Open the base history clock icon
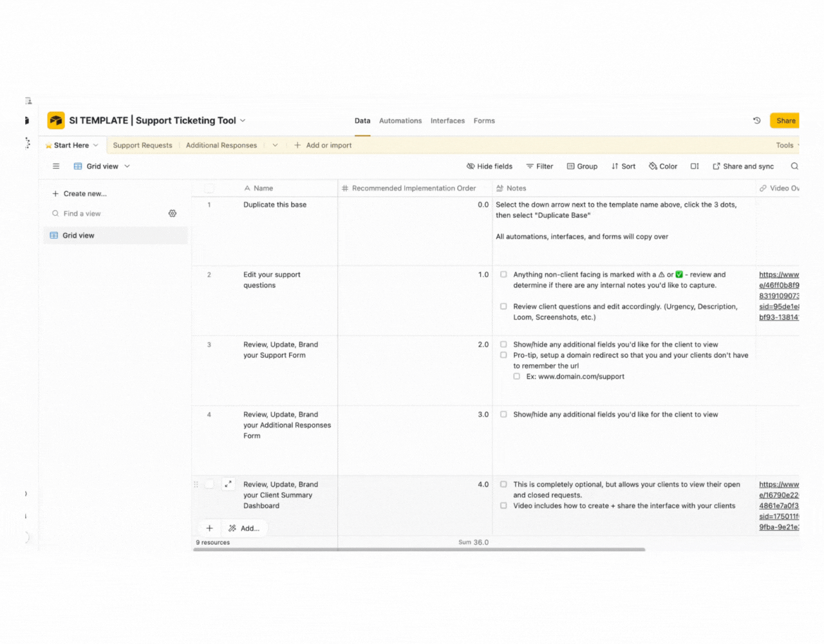This screenshot has width=824, height=644. pyautogui.click(x=757, y=120)
